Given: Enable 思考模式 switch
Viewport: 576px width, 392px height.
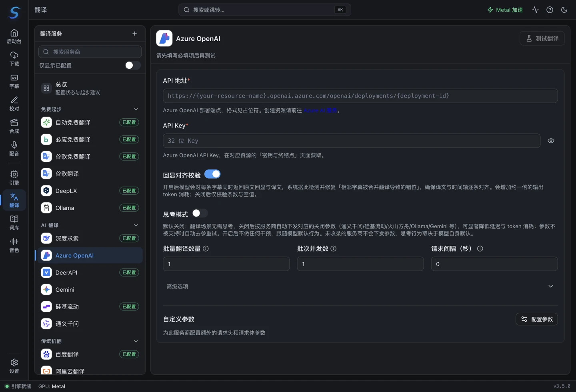Looking at the screenshot, I should 200,213.
